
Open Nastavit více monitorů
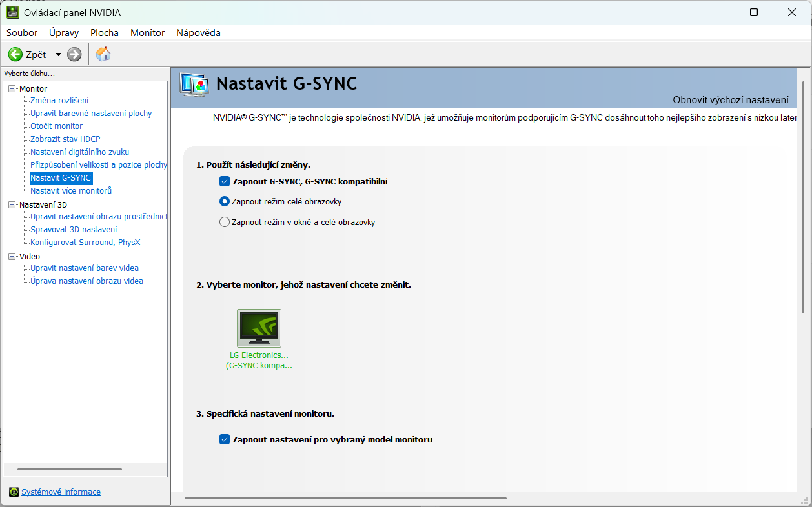click(71, 190)
